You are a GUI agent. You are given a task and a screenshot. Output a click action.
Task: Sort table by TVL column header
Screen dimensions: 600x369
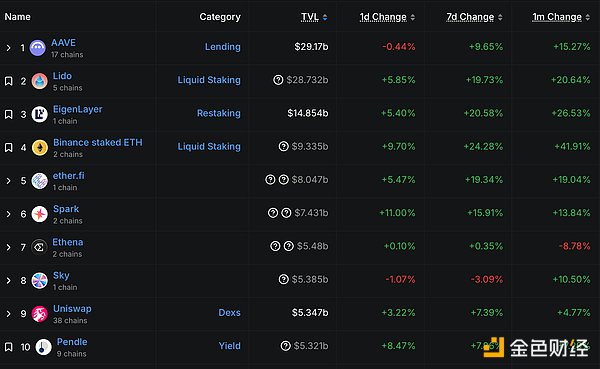[x=310, y=17]
